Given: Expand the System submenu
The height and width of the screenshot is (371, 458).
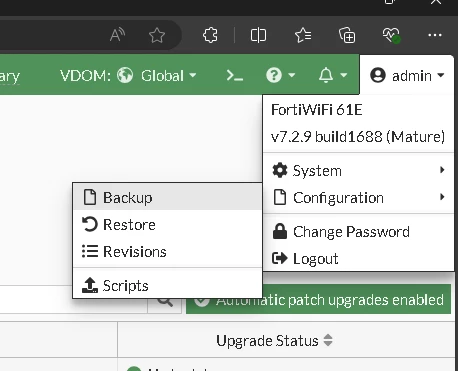Looking at the screenshot, I should (358, 170).
